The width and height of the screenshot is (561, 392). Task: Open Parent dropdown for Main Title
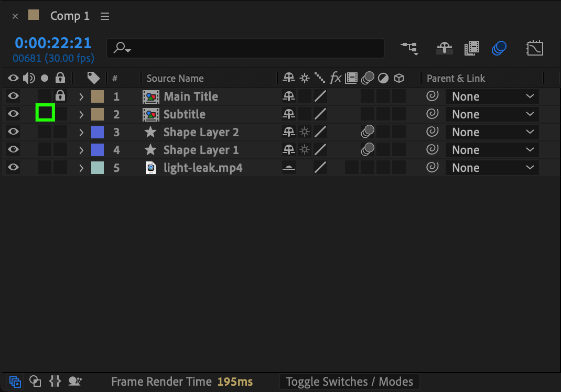[x=492, y=96]
